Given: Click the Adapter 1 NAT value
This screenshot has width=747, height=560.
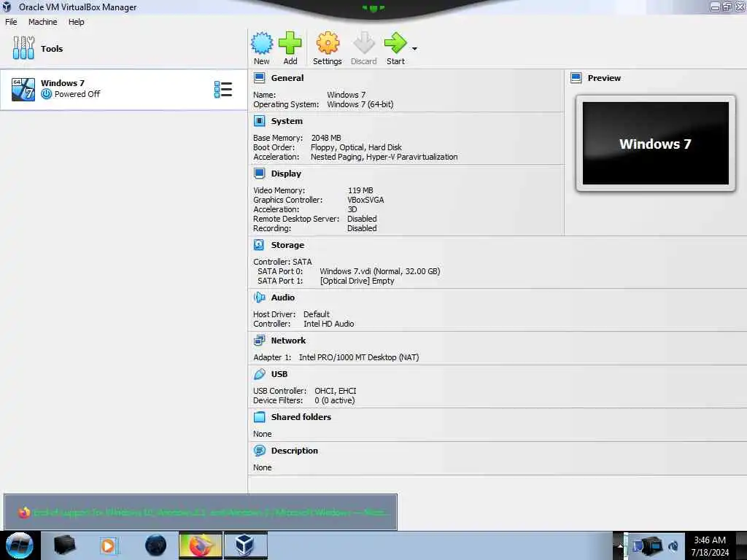Looking at the screenshot, I should (x=359, y=357).
